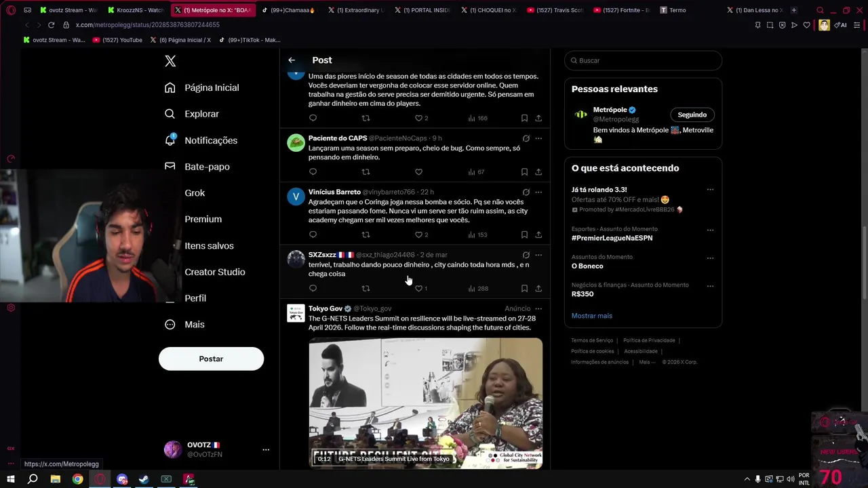The image size is (868, 488).
Task: Repost SXZsxzz post
Action: coord(366,288)
